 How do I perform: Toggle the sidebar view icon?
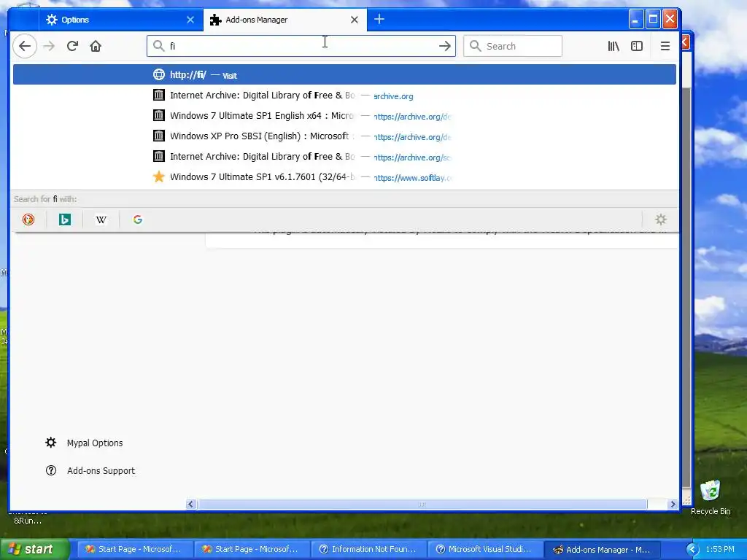[x=637, y=46]
